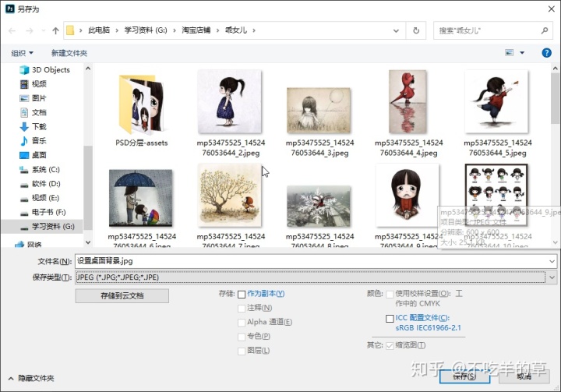This screenshot has height=392, width=561.
Task: Click 乖女儿 in the address path
Action: pos(236,30)
